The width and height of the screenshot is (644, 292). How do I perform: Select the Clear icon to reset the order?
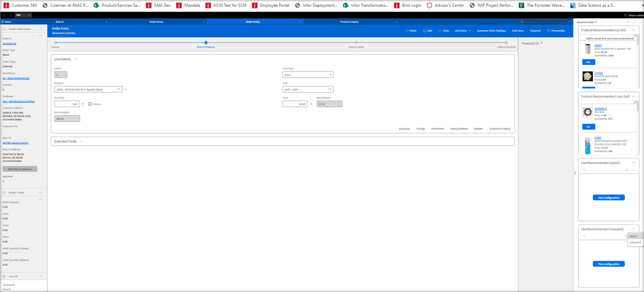[x=439, y=31]
